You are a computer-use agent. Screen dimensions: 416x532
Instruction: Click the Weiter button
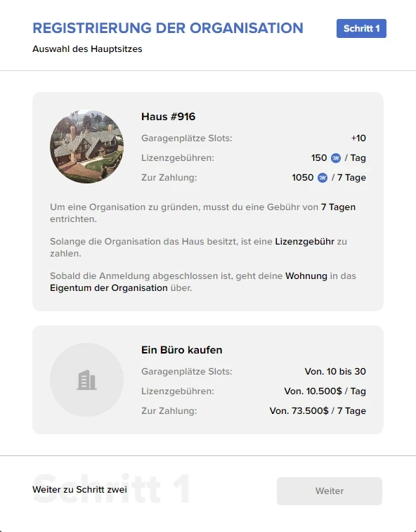pyautogui.click(x=329, y=491)
